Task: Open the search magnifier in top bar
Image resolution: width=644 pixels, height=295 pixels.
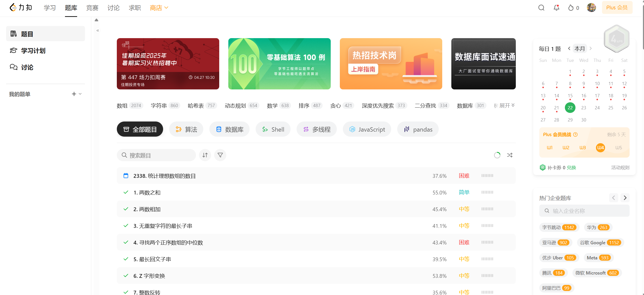Action: (541, 8)
